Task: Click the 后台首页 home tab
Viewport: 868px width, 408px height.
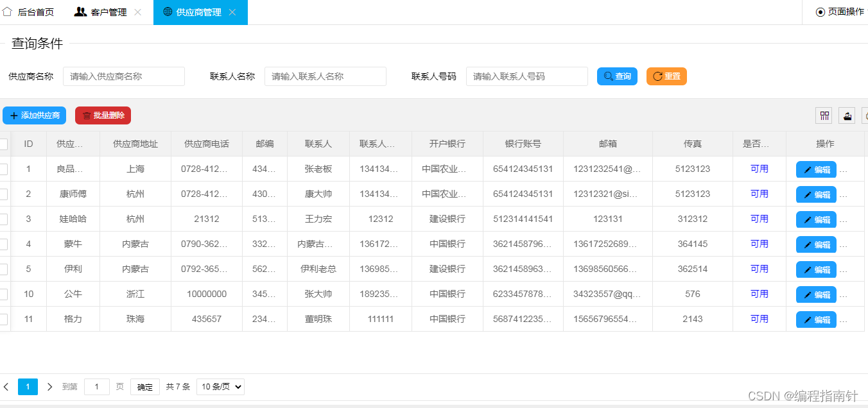Action: coord(29,12)
